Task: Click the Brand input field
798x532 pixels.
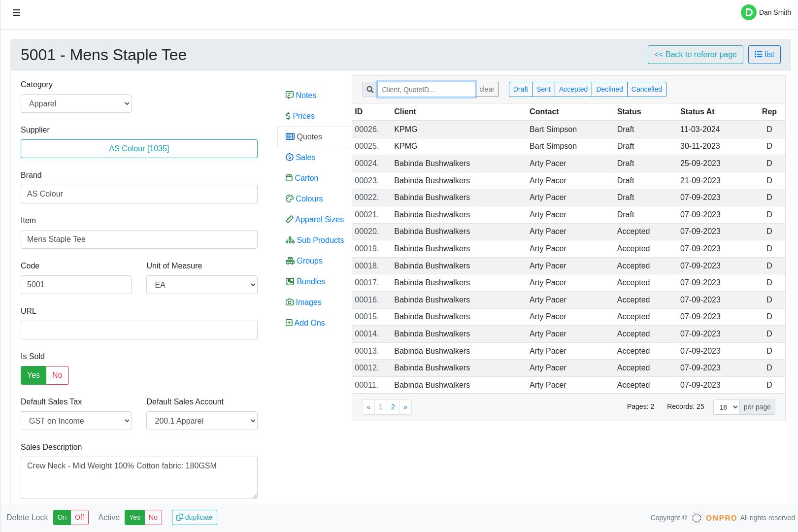Action: [139, 194]
